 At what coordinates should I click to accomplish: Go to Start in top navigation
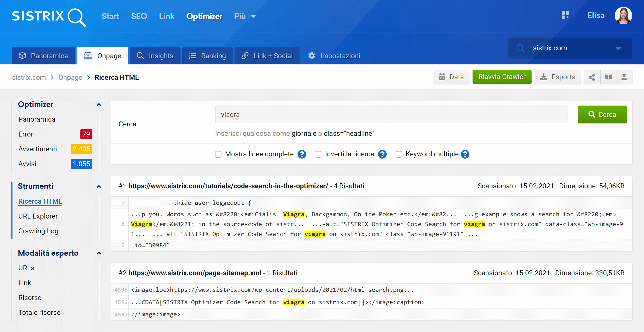[110, 16]
